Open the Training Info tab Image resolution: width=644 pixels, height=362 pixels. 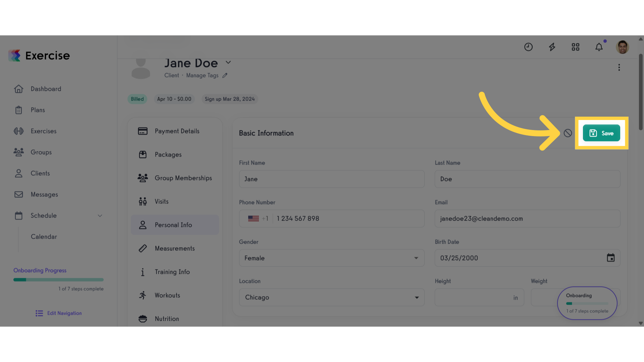[175, 272]
